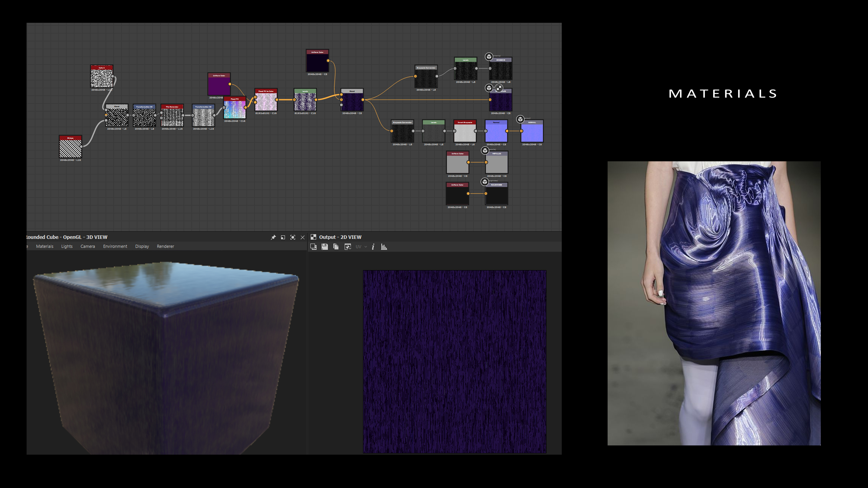This screenshot has width=868, height=488.
Task: Click the save icon in 2D view toolbar
Action: pyautogui.click(x=324, y=246)
